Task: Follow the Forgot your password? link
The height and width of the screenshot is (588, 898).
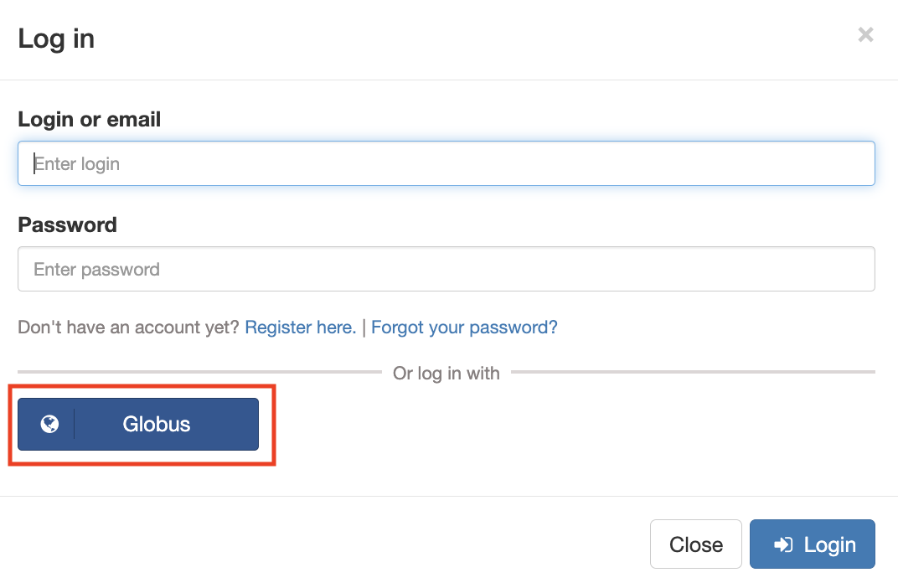Action: [464, 327]
